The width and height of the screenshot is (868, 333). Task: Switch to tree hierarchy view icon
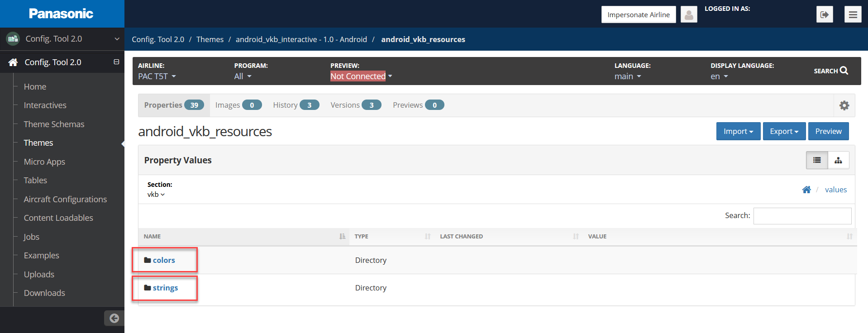[x=838, y=160]
